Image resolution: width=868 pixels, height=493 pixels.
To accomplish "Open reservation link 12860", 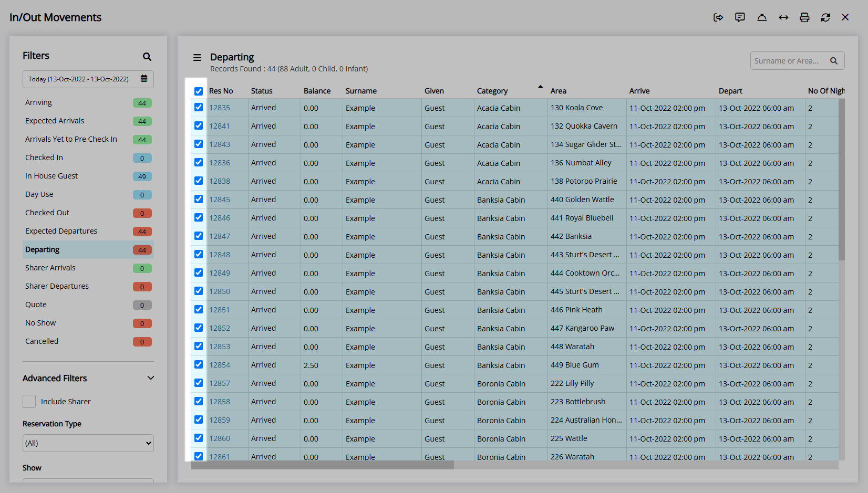I will pos(220,438).
